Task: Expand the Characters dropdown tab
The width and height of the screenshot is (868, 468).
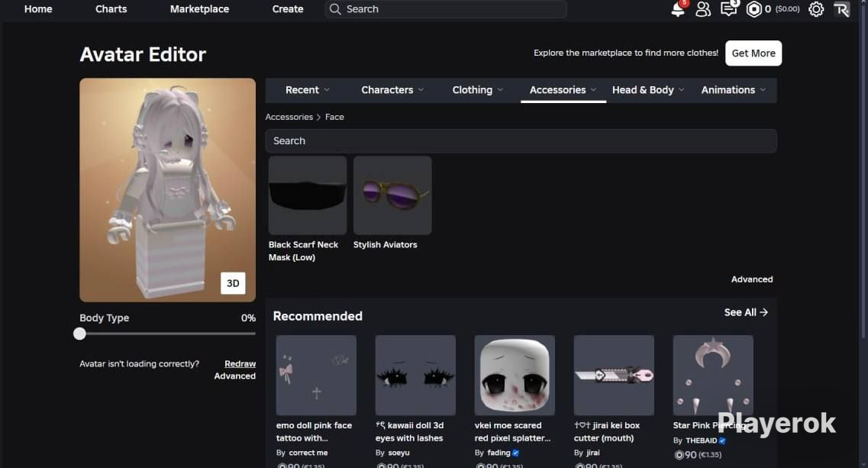Action: [x=392, y=90]
